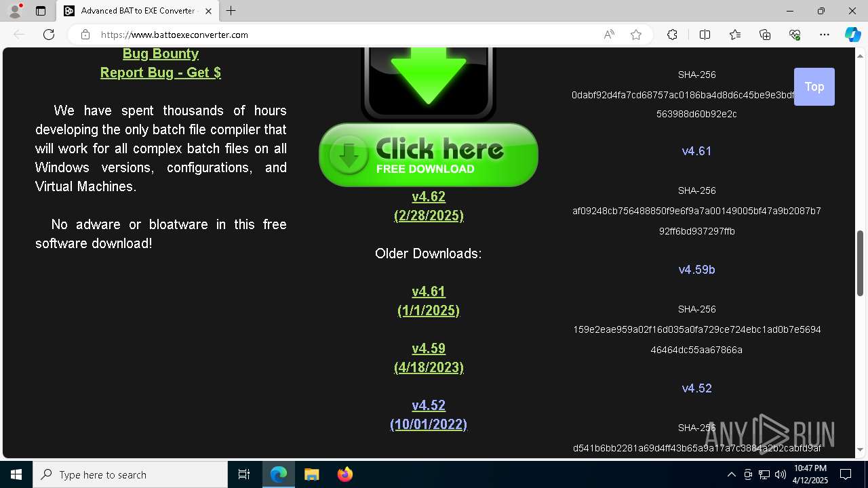Jump to page Top button
This screenshot has width=868, height=488.
tap(814, 87)
